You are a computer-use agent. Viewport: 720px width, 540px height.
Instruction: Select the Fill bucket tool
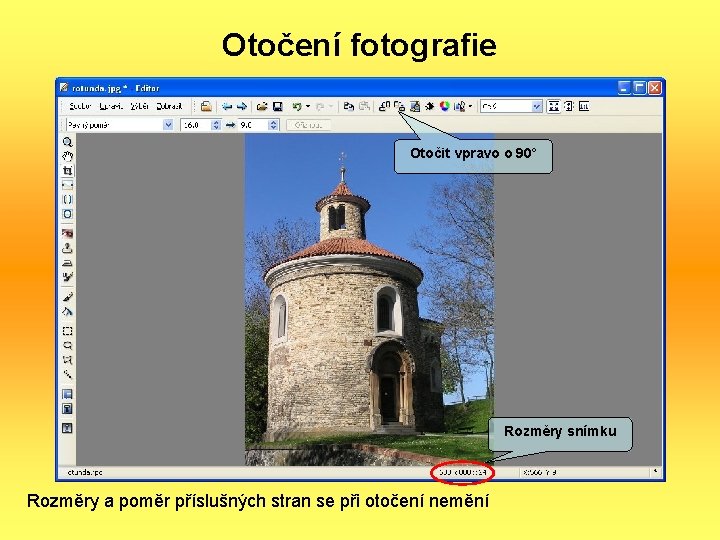[x=68, y=311]
